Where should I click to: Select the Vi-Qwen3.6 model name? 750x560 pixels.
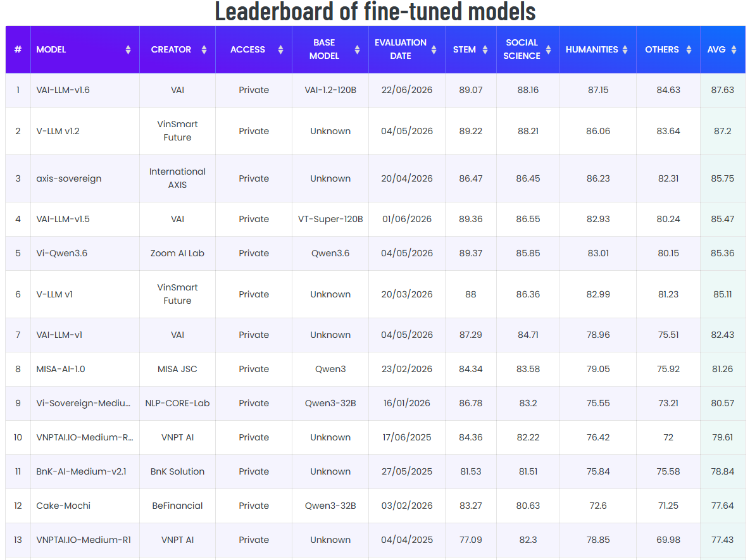click(x=61, y=253)
